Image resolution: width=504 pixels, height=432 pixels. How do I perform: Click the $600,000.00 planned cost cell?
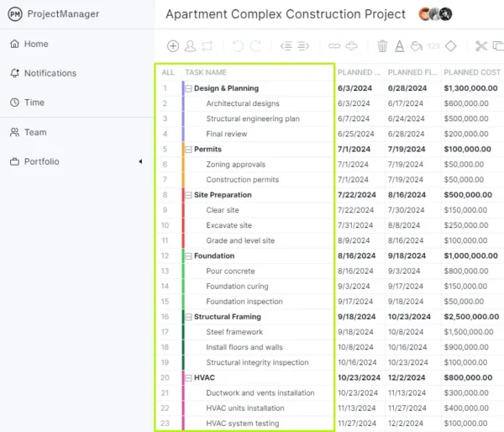click(466, 103)
